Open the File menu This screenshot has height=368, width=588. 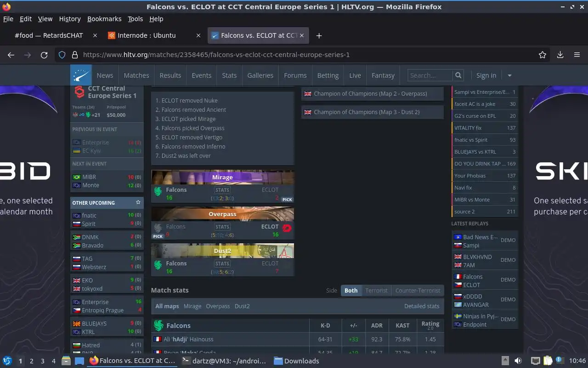[8, 19]
